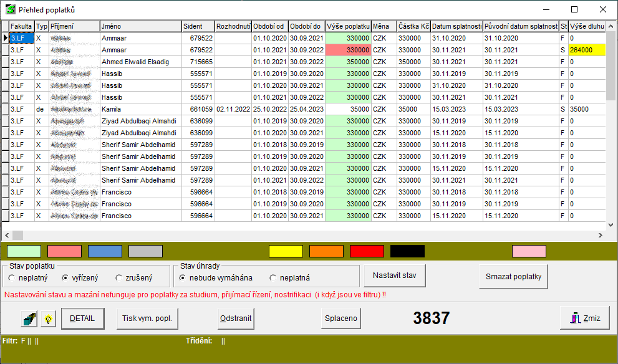Click the 'Splaceno' button
This screenshot has width=618, height=364.
(341, 318)
